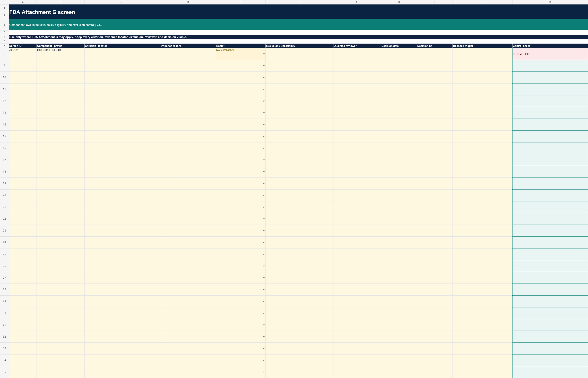Click the empty Criterion / locator cell in row 8
The width and height of the screenshot is (588, 378).
tap(122, 54)
